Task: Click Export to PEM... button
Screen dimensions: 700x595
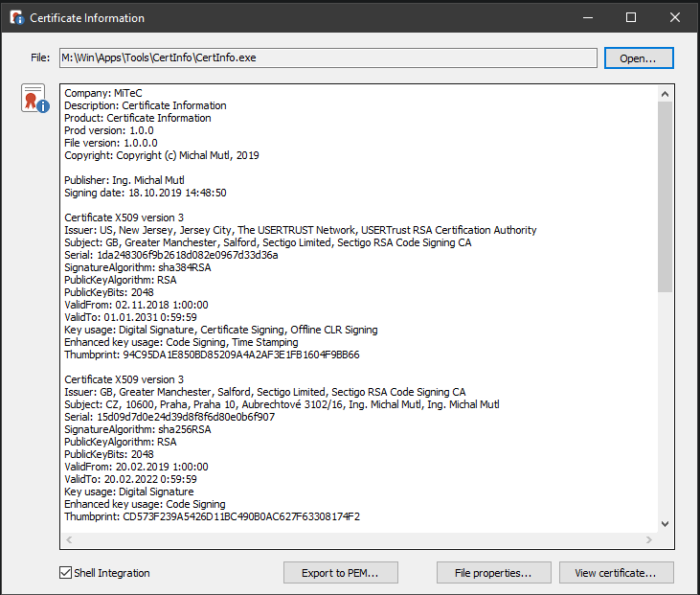Action: point(340,573)
